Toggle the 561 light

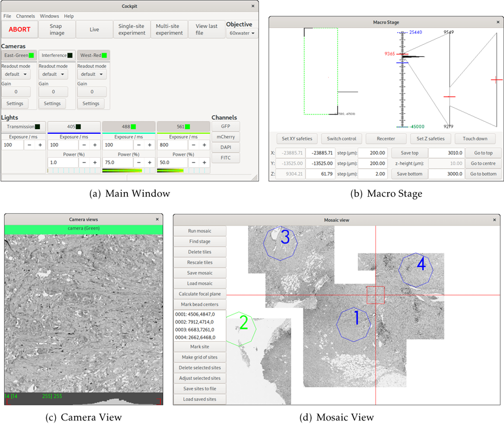(183, 127)
